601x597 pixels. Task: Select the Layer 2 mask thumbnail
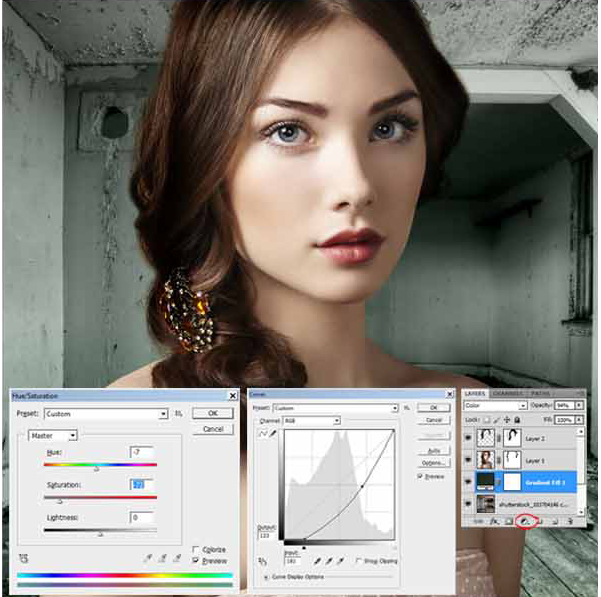[512, 438]
